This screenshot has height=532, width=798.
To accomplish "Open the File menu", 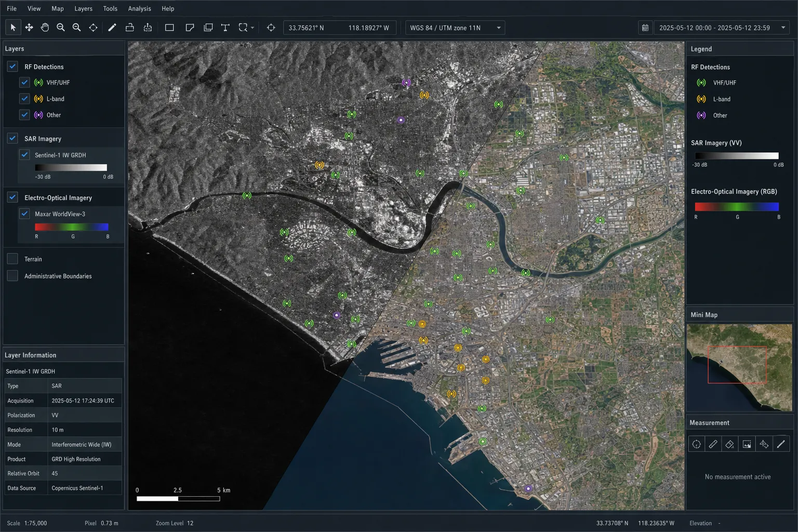I will coord(11,8).
